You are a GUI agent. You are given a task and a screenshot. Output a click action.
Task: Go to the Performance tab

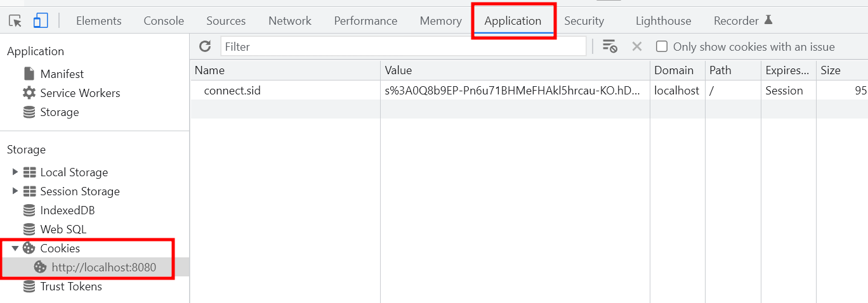365,21
